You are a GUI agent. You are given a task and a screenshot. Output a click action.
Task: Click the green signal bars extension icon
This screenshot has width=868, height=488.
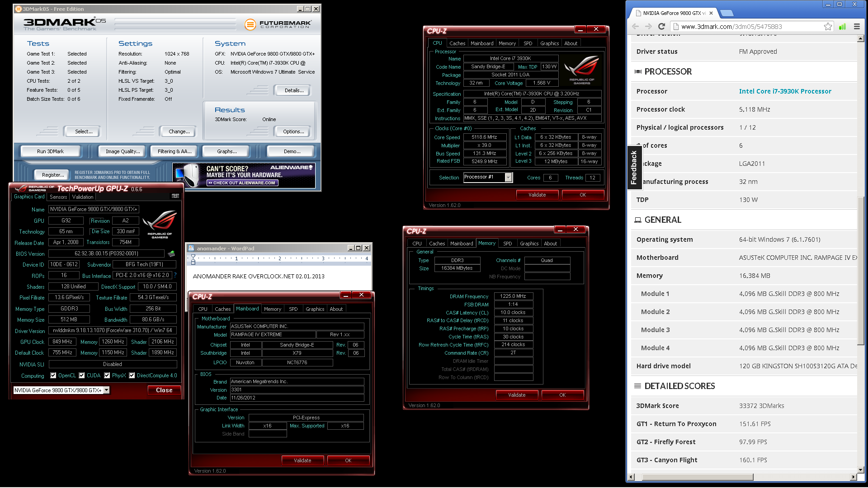click(842, 27)
